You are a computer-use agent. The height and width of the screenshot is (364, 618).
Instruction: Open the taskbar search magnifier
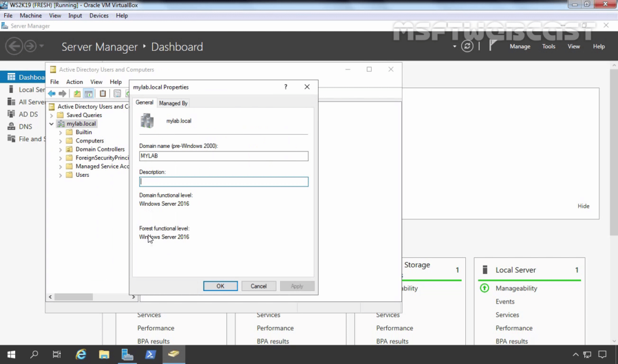tap(34, 354)
